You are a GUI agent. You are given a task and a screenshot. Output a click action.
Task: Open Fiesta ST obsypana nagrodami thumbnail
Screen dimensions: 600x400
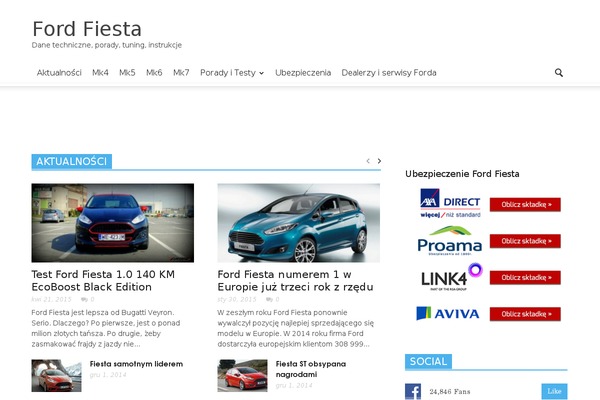(x=242, y=376)
